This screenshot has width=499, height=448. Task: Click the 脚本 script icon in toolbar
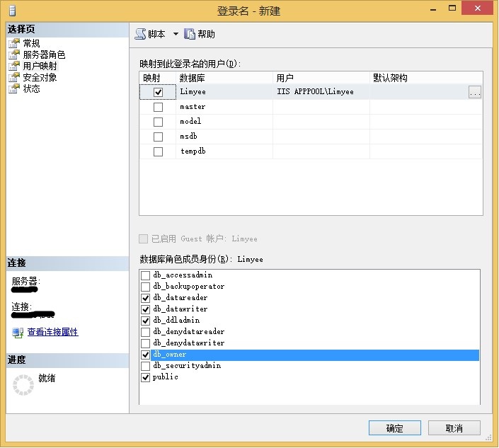[141, 34]
